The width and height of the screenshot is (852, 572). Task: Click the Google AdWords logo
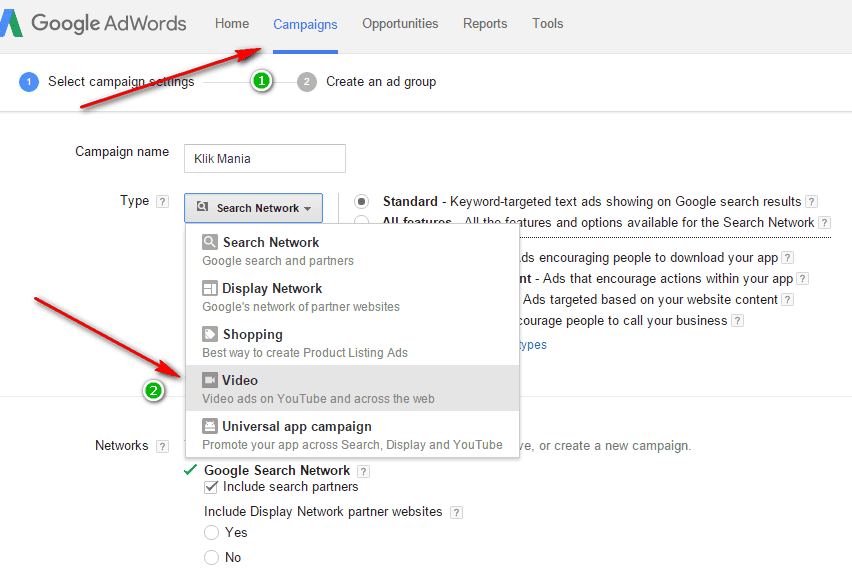point(93,23)
